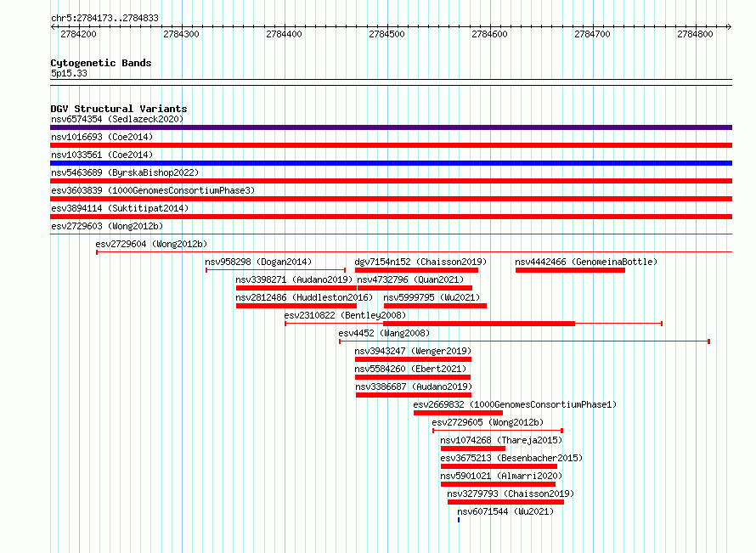756x553 pixels.
Task: Click ruler position 2784600
Action: (489, 34)
